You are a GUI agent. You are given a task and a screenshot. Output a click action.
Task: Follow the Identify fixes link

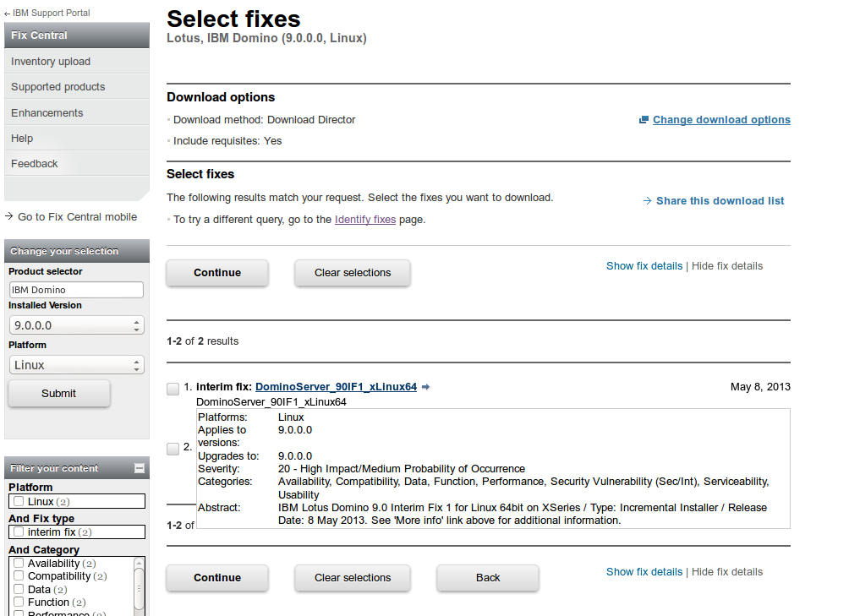click(x=365, y=219)
